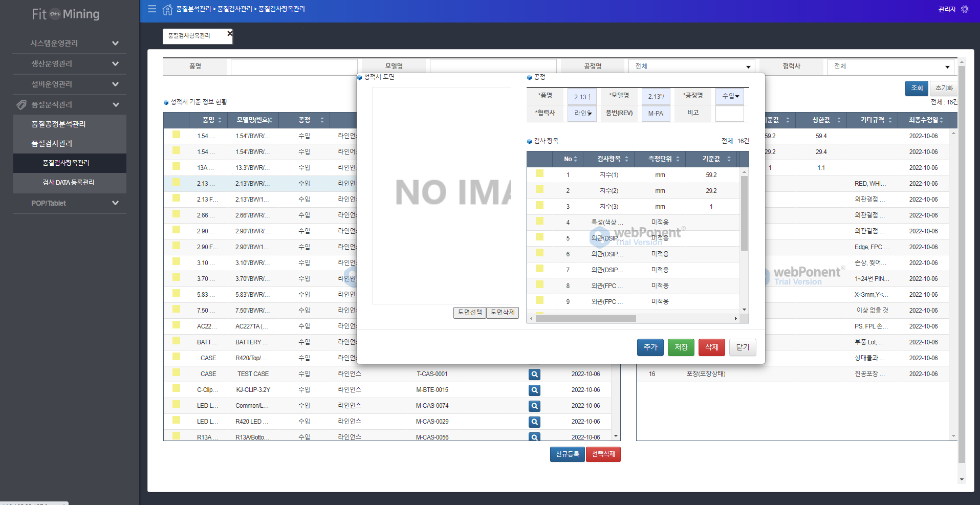The image size is (980, 505).
Task: Click magnifier icon in TEST CASE row
Action: (534, 375)
